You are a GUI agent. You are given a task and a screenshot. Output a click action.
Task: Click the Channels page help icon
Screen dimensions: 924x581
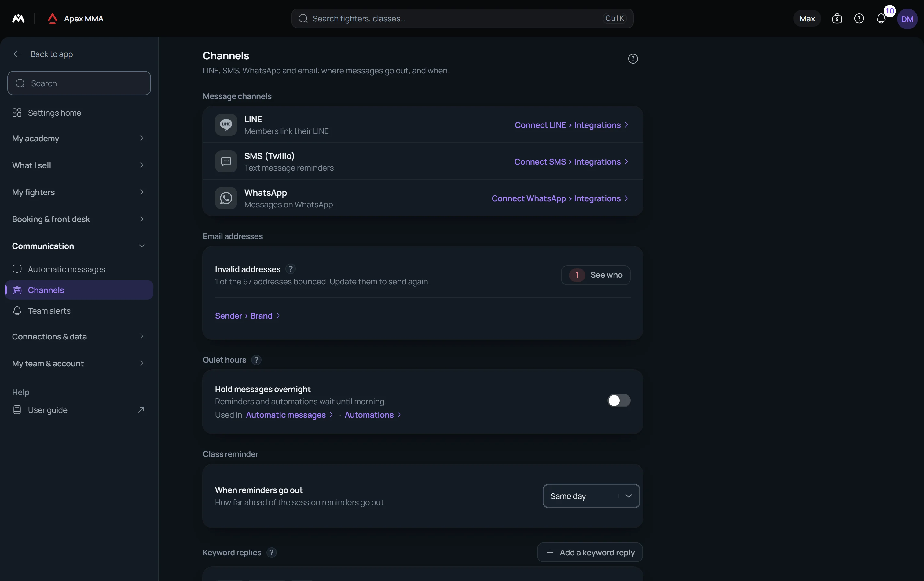click(633, 59)
